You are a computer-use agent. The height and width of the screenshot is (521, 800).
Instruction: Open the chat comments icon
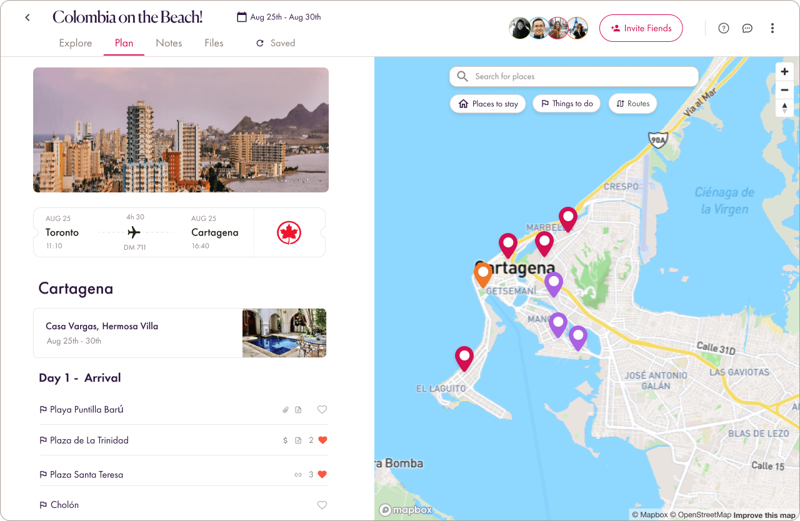[747, 28]
